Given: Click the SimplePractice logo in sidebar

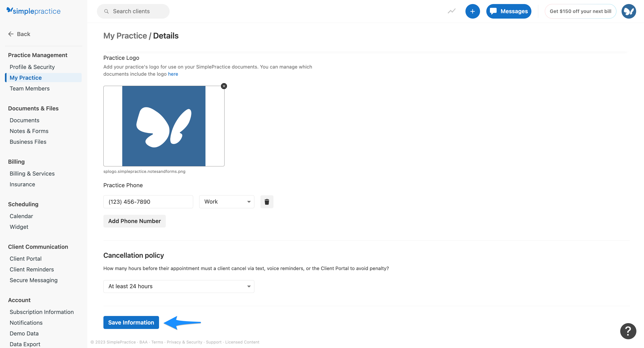Looking at the screenshot, I should (33, 11).
